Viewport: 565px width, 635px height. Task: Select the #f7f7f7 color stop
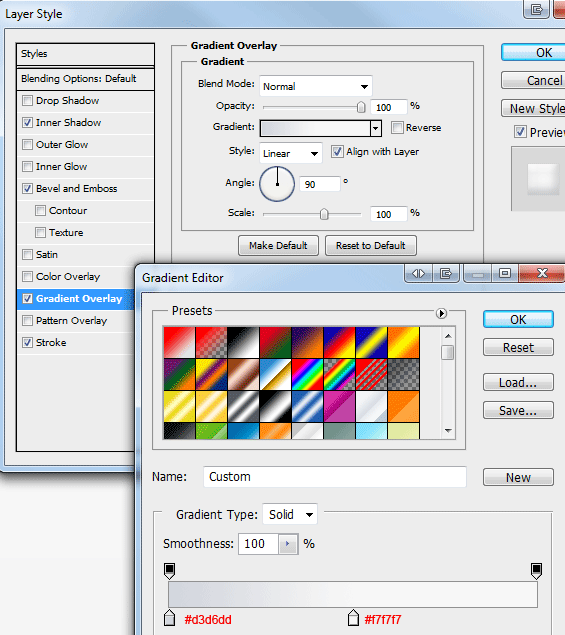353,618
